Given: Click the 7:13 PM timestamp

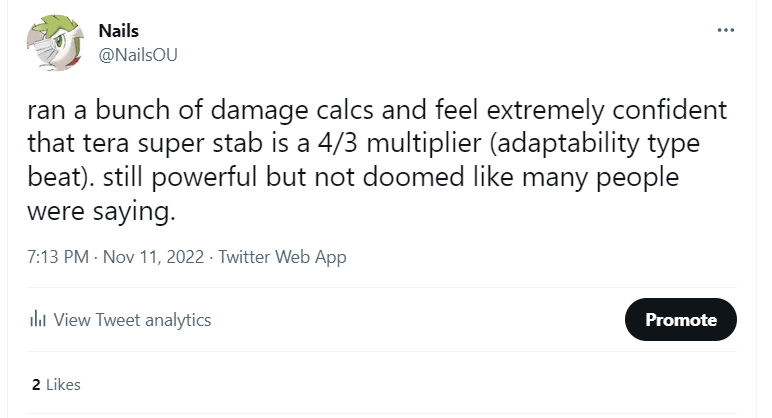Looking at the screenshot, I should coord(58,257).
